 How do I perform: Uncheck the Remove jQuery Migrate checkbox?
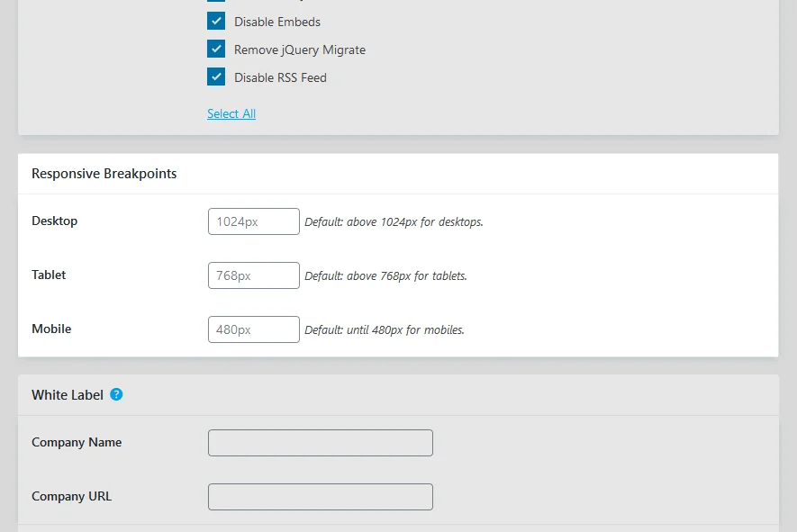click(x=215, y=50)
